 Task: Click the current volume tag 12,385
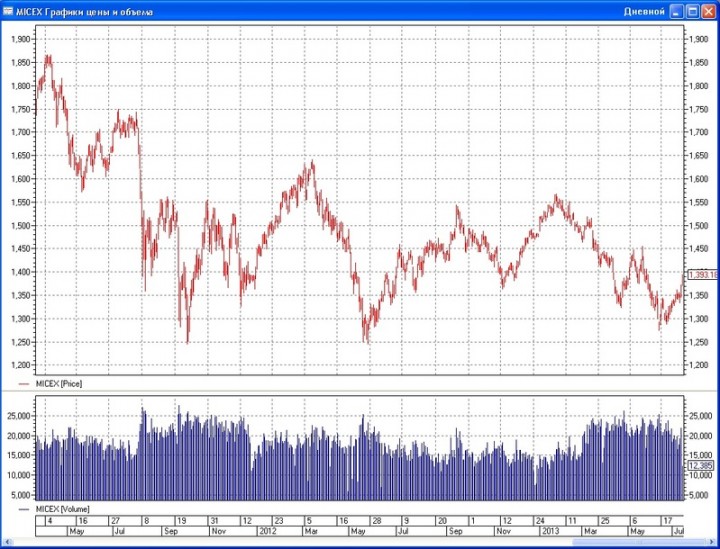[x=701, y=465]
